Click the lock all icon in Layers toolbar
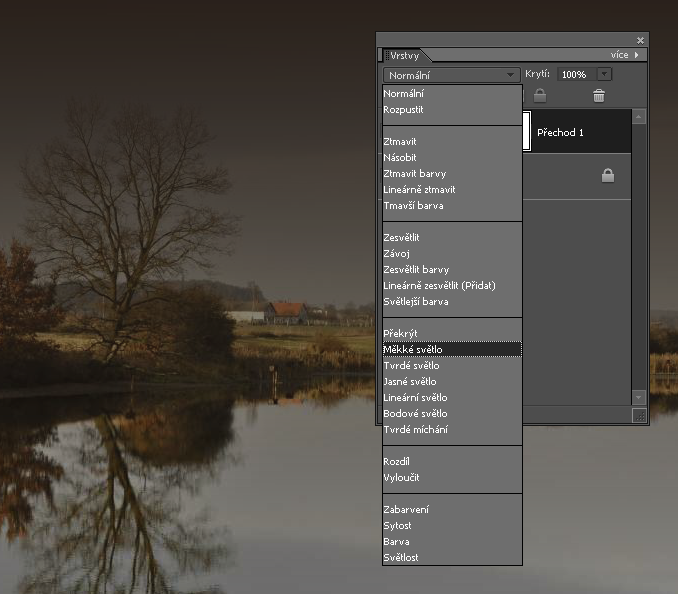Viewport: 678px width, 594px height. [540, 96]
